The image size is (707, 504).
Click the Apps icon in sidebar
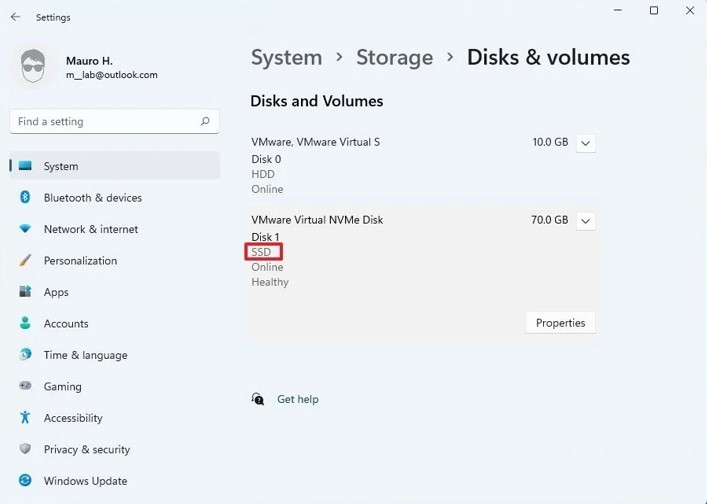pos(25,292)
